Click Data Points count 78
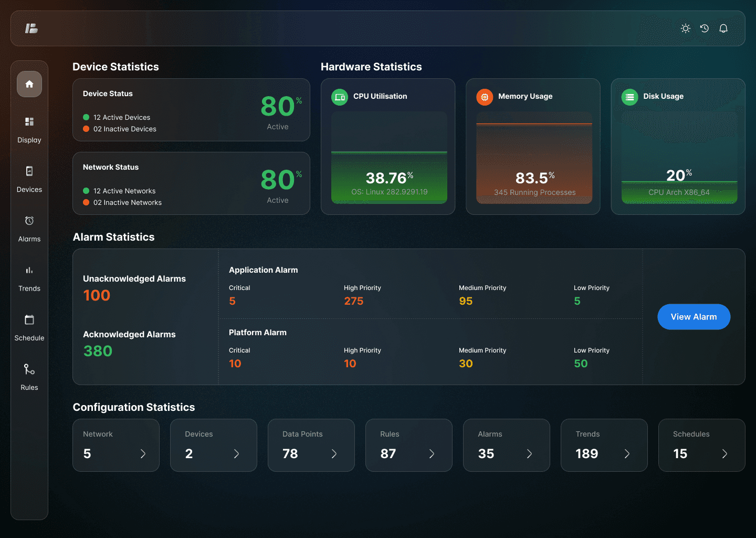 click(290, 453)
